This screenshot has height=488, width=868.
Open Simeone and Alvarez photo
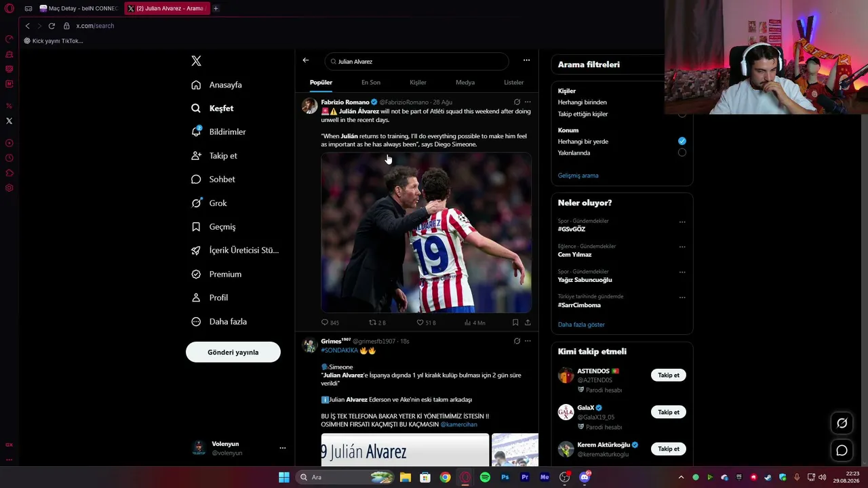coord(426,232)
